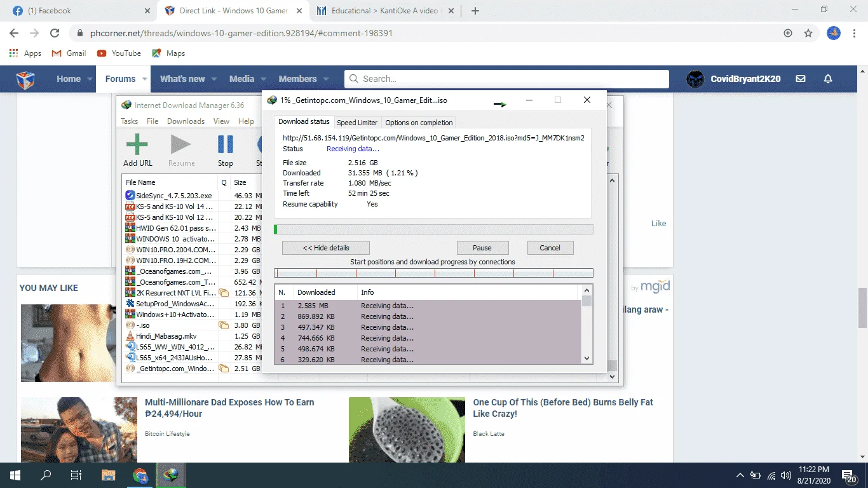
Task: Go back in Chrome
Action: click(14, 33)
